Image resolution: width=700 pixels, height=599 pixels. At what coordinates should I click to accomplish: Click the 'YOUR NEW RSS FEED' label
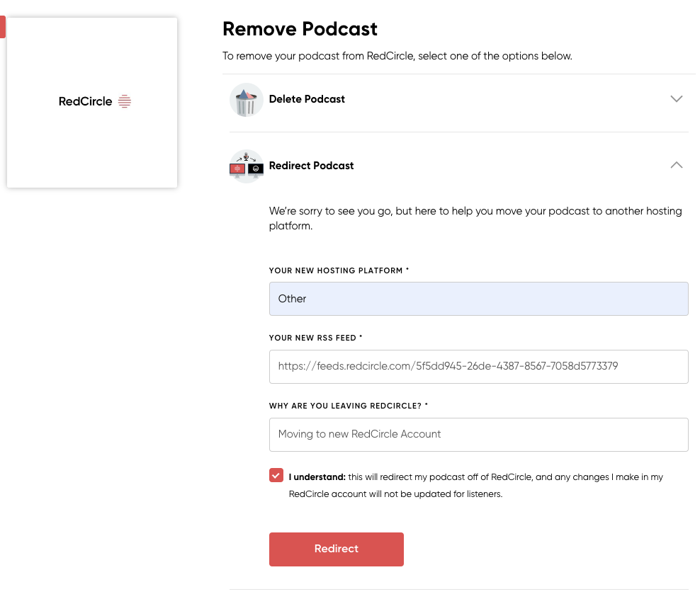(x=315, y=338)
